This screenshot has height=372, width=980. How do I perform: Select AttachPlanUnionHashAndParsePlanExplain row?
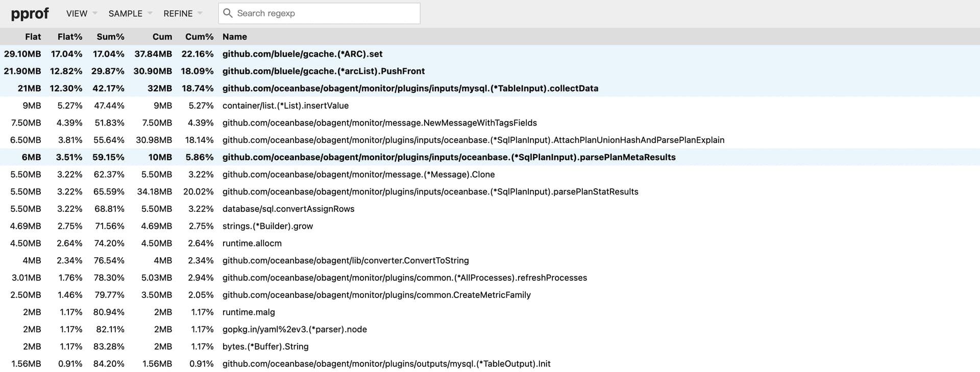coord(490,140)
